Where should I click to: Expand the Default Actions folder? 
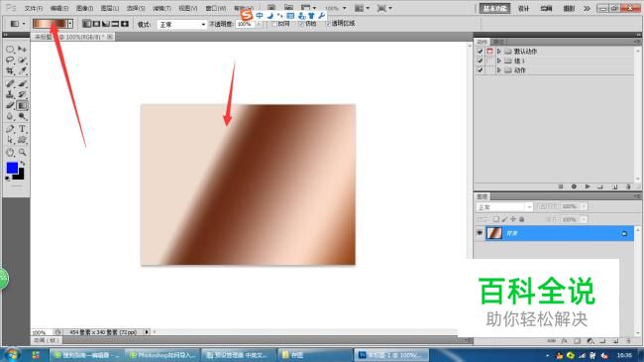point(499,52)
